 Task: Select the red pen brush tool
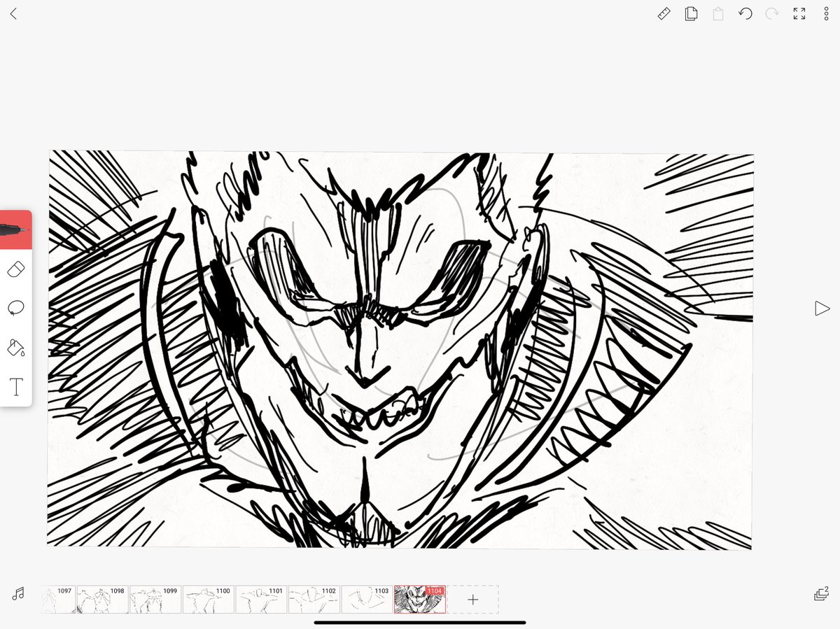click(15, 229)
